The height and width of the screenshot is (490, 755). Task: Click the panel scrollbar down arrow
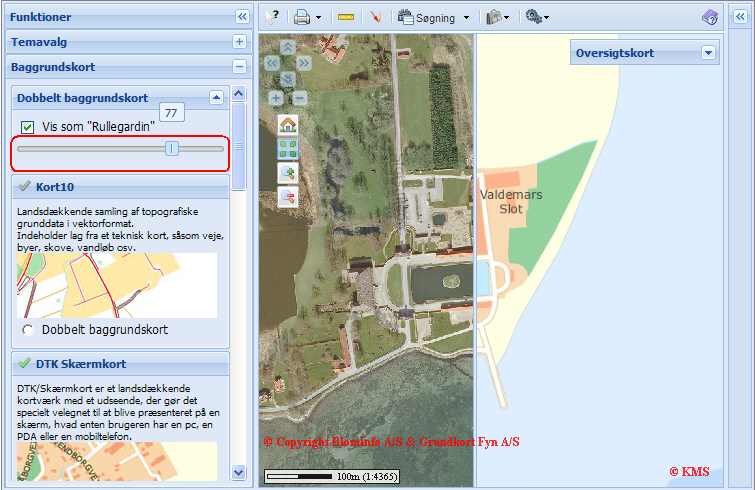point(239,472)
